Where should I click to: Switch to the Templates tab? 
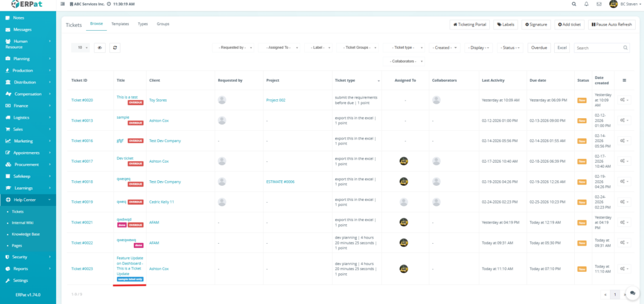(120, 24)
